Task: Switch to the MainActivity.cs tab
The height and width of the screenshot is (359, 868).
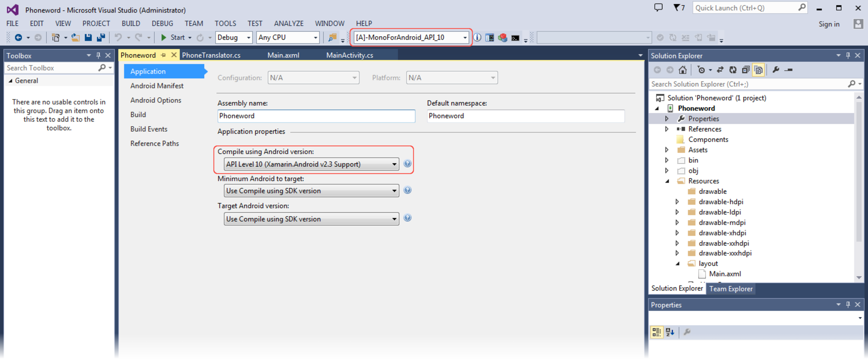Action: 349,55
